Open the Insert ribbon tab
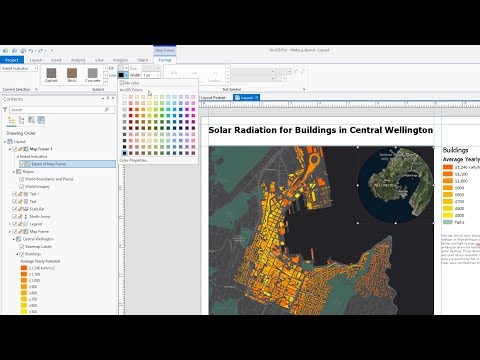This screenshot has height=360, width=480. [x=56, y=60]
